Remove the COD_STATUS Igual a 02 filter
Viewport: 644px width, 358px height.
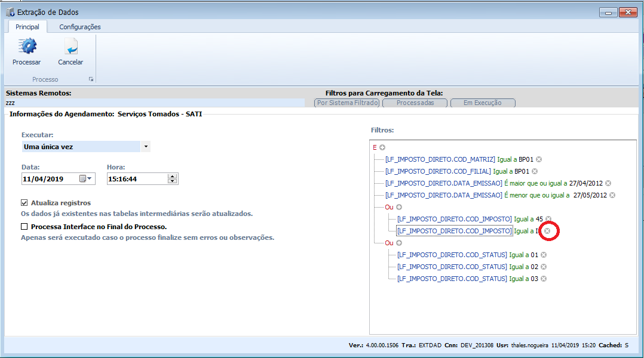(544, 267)
